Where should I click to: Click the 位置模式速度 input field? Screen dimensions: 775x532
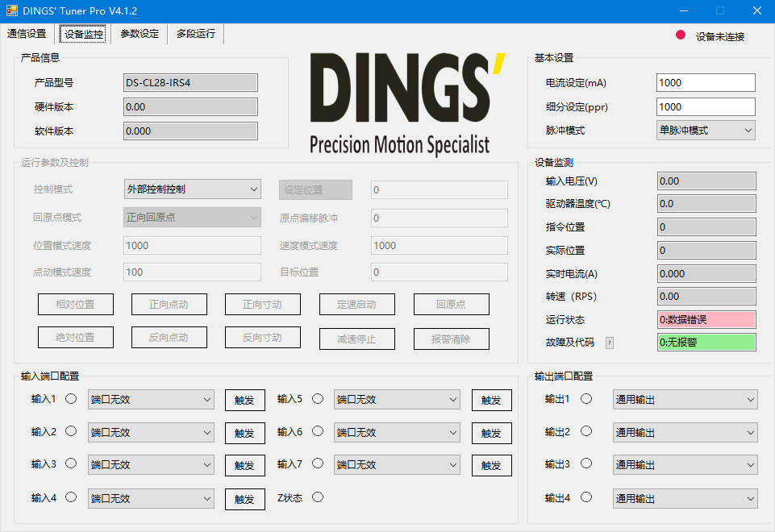coord(192,246)
